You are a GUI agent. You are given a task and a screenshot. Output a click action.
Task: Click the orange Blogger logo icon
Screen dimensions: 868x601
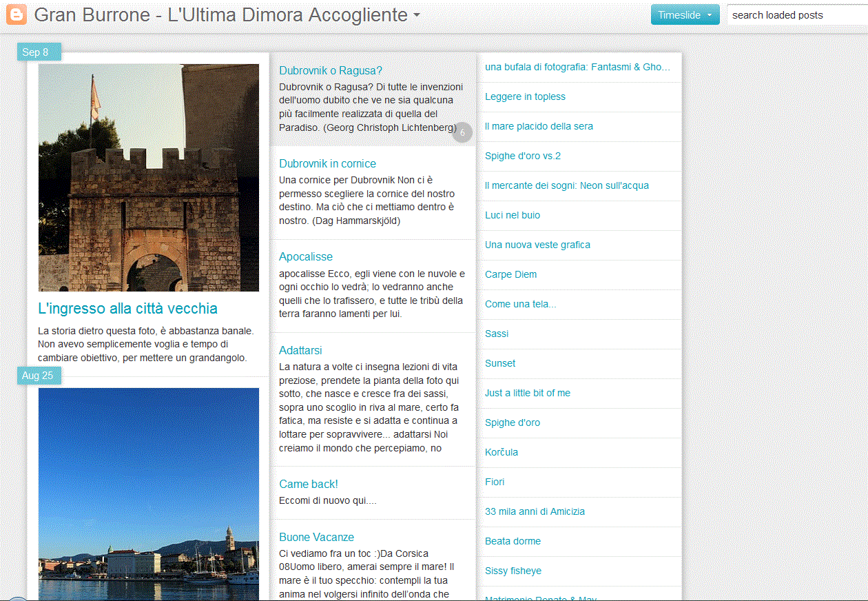click(x=16, y=14)
